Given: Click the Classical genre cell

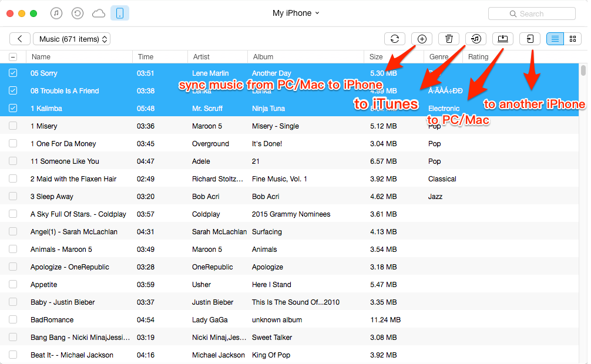Looking at the screenshot, I should [442, 179].
